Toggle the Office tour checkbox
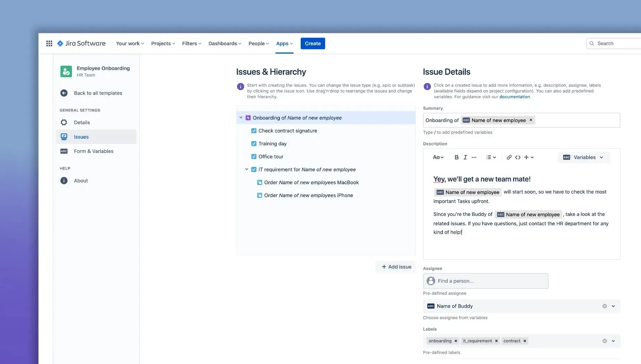 pos(254,156)
